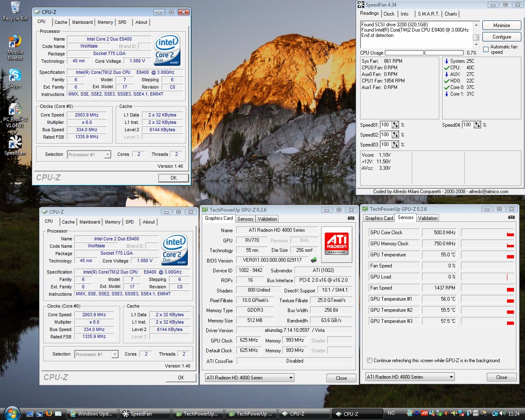Click the second CPU Usage bar in SpeedFan

pyautogui.click(x=445, y=53)
